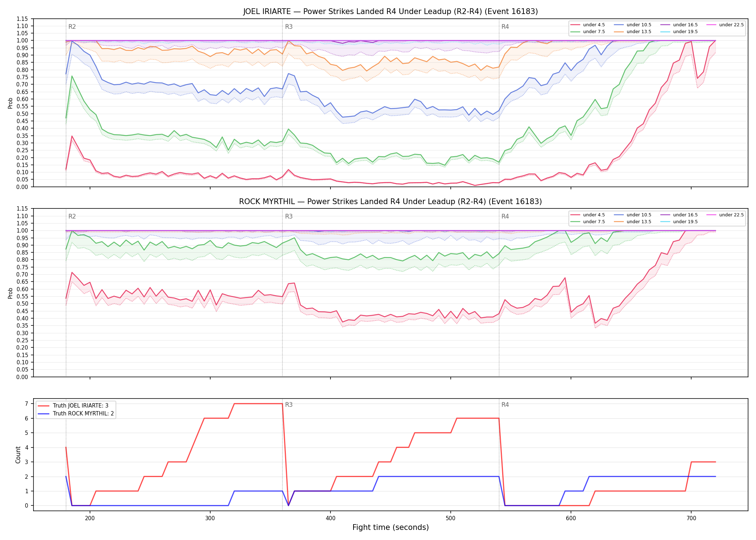Image resolution: width=756 pixels, height=540 pixels.
Task: Click the 3 tick label on Count axis
Action: [26, 462]
